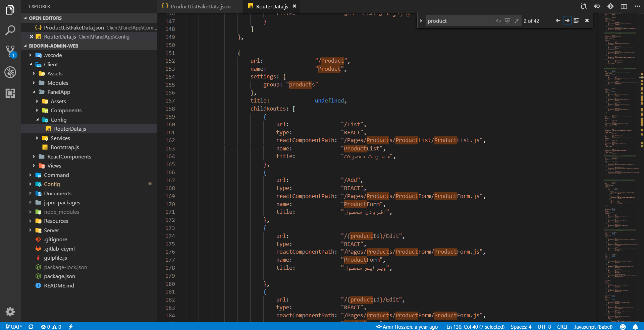Open the editor More Actions menu
Viewport: 644px width, 330px height.
638,6
